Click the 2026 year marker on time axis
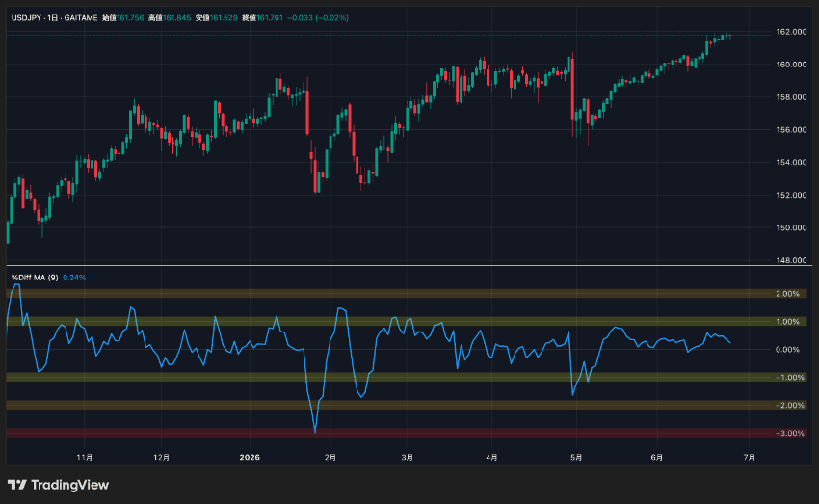The width and height of the screenshot is (819, 504). point(250,457)
